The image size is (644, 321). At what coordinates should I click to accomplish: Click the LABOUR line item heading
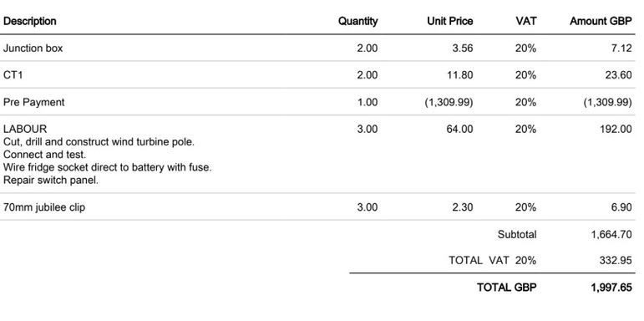coord(25,129)
